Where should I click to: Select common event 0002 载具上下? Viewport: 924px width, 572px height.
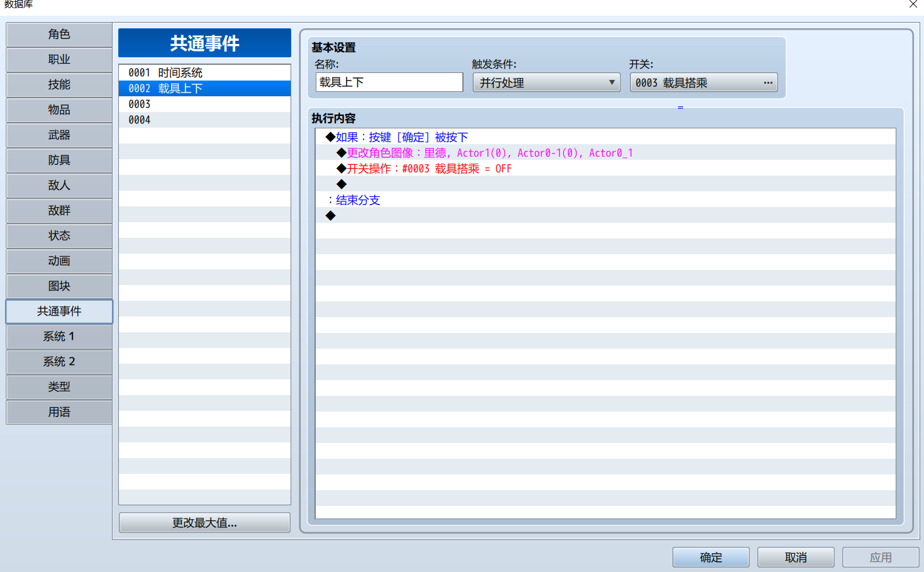point(204,89)
